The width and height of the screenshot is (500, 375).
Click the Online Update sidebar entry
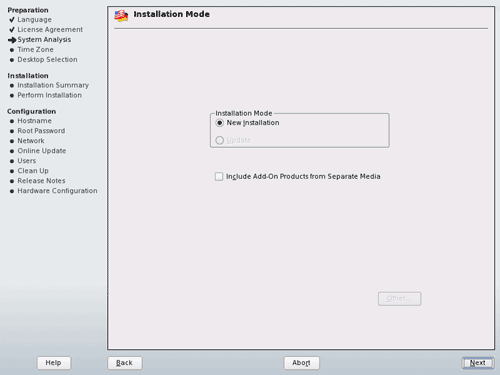(42, 151)
